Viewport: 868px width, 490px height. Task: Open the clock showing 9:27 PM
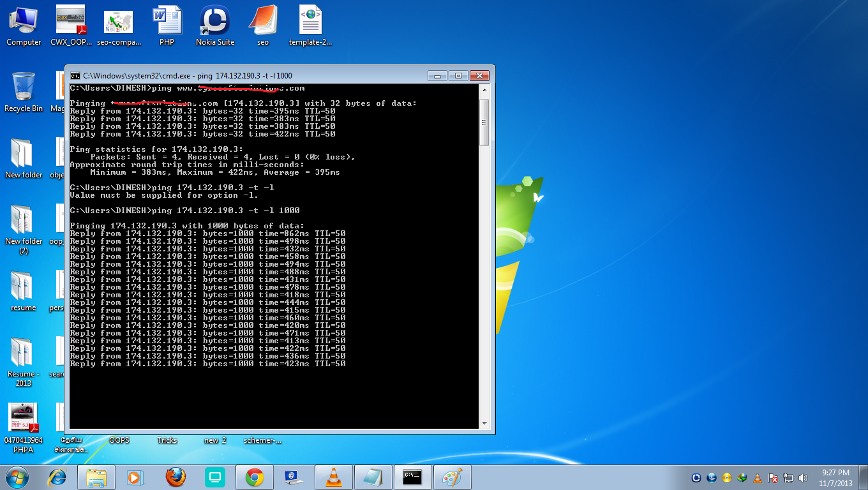pos(835,477)
